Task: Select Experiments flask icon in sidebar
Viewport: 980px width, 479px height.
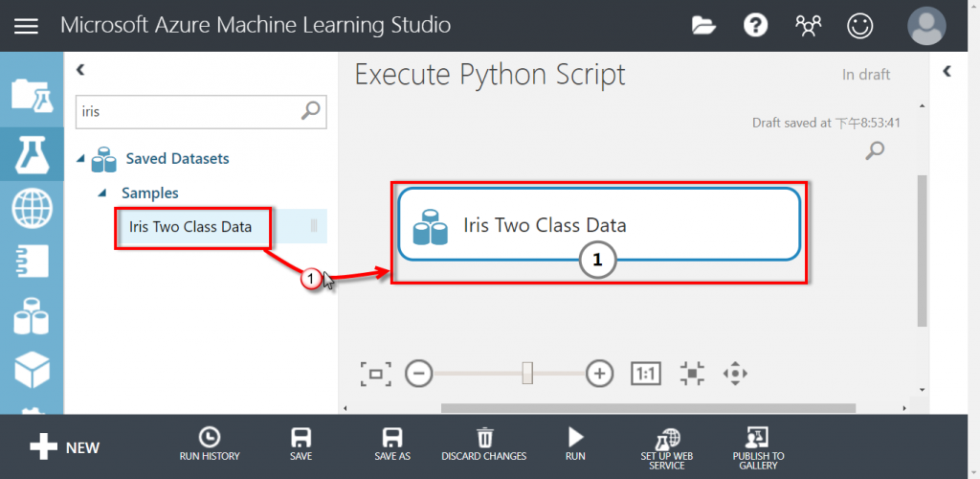Action: click(32, 154)
